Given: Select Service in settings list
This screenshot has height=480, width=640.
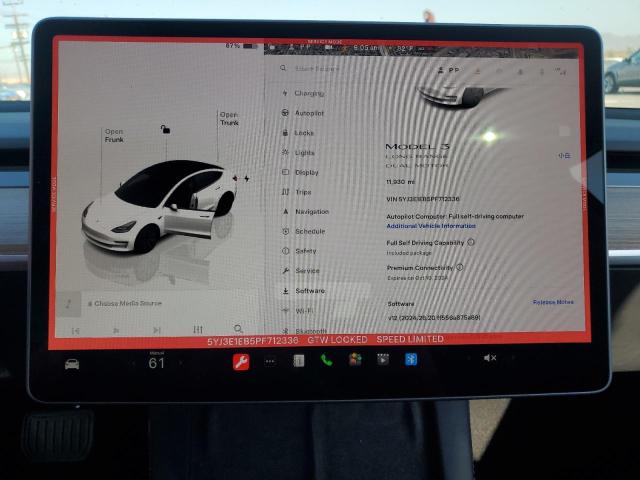Looking at the screenshot, I should (301, 271).
